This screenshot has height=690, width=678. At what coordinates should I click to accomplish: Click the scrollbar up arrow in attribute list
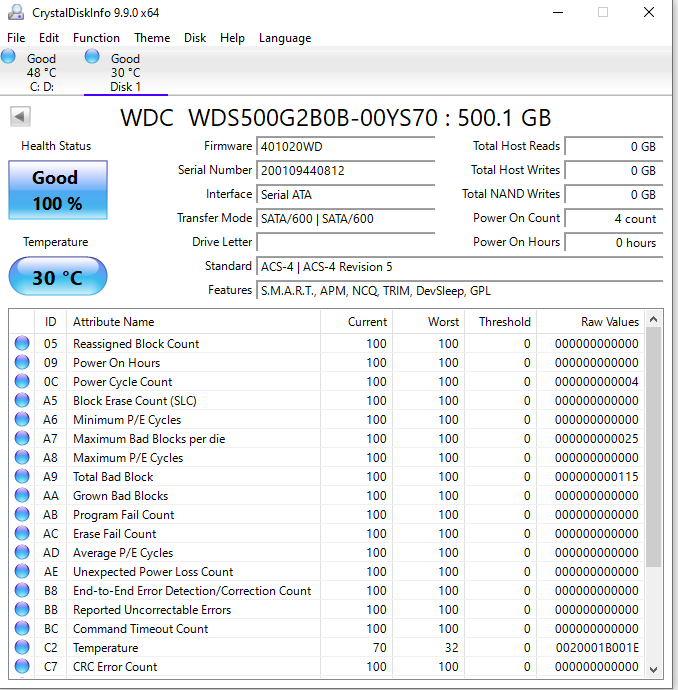coord(654,319)
